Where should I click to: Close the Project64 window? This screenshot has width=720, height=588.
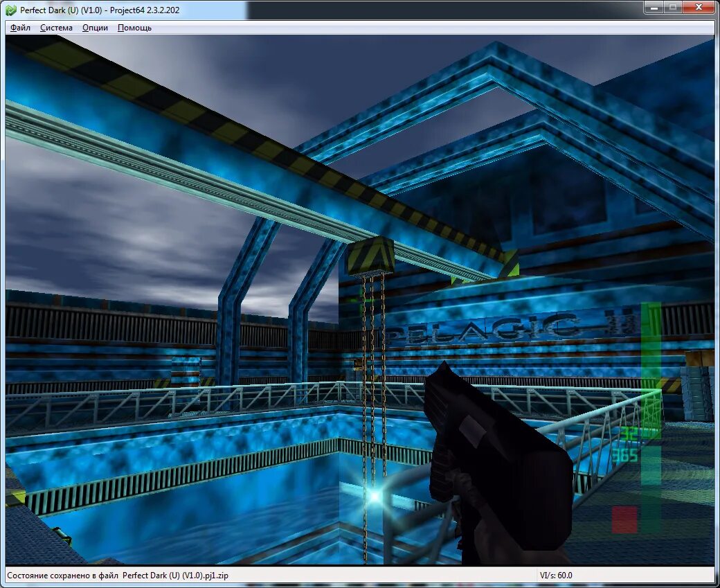pos(699,8)
